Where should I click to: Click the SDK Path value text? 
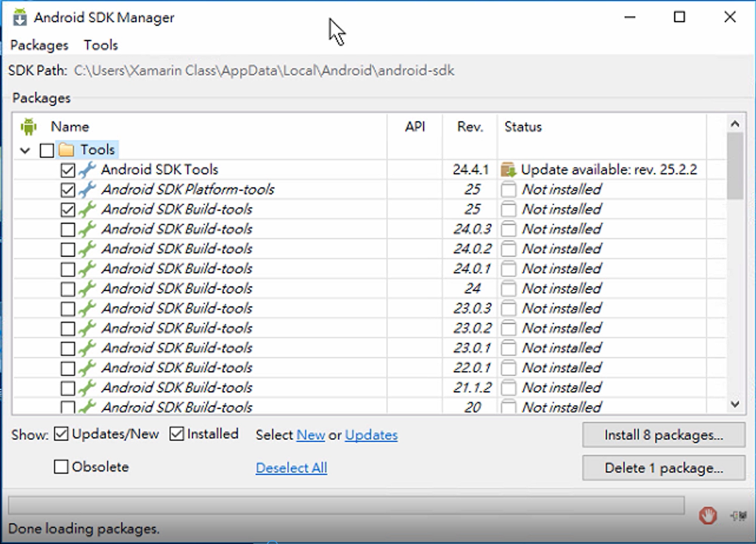click(264, 71)
